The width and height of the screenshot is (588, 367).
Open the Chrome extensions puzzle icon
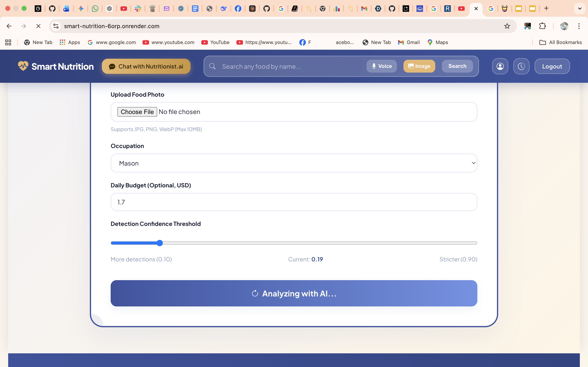pyautogui.click(x=542, y=26)
